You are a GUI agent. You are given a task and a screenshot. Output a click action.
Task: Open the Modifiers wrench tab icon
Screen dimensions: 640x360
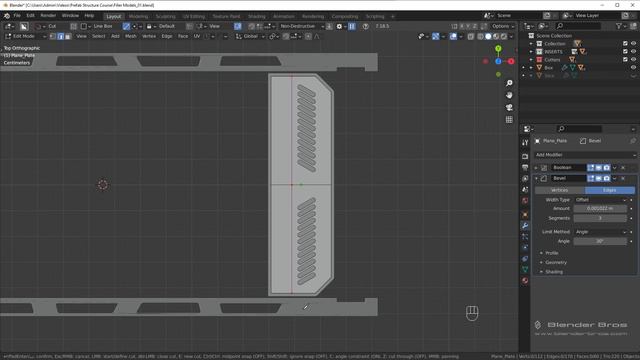[525, 225]
